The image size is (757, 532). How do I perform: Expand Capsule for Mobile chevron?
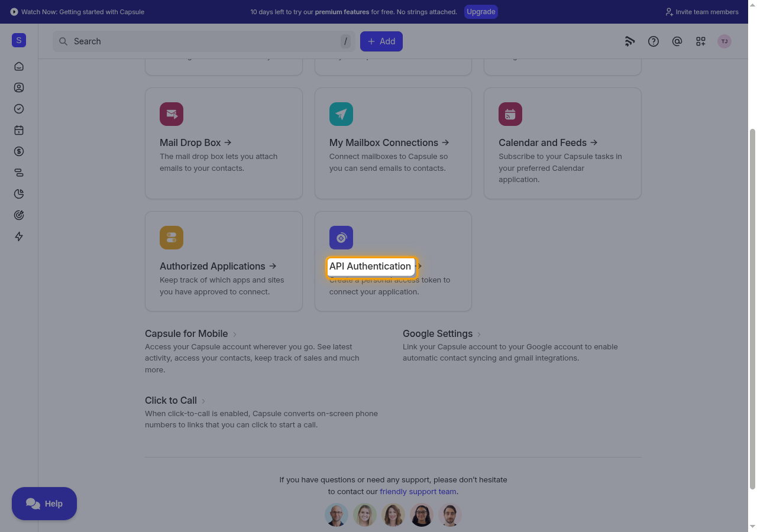235,335
